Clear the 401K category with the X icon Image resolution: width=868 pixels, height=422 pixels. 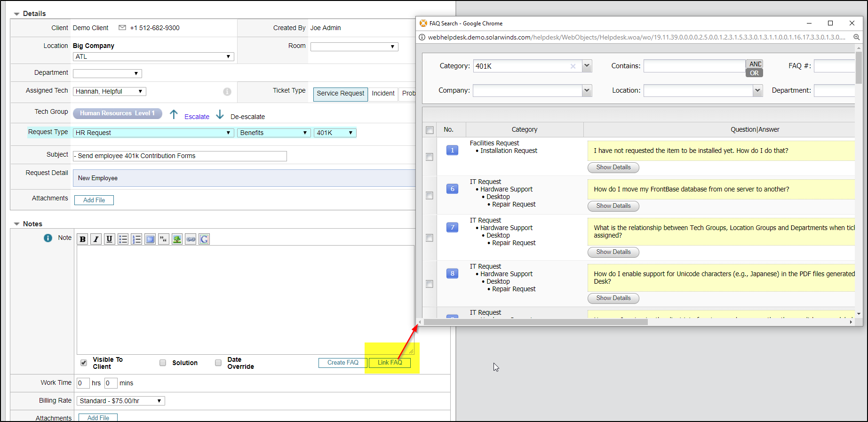point(573,66)
